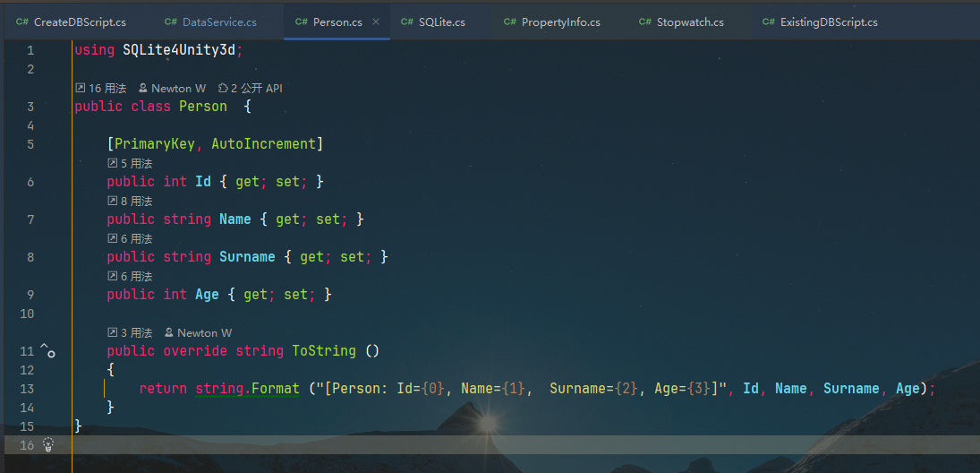
Task: Click the Newton W author hint above Person class
Action: [173, 88]
